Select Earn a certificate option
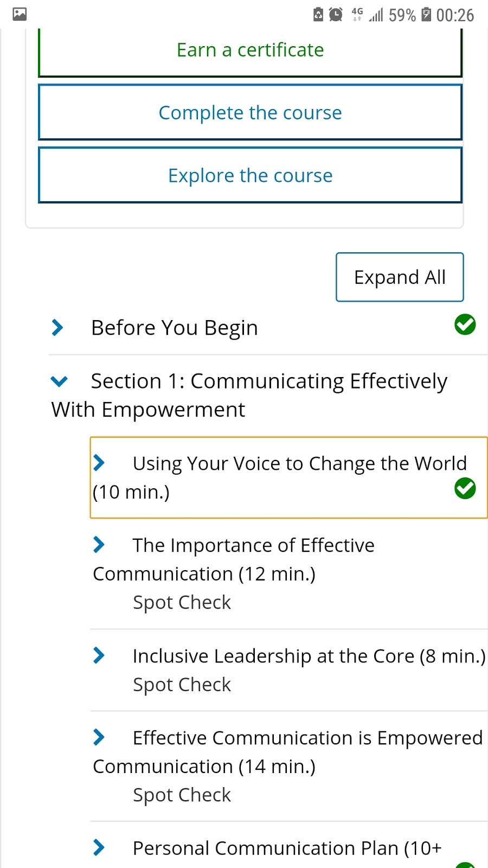The image size is (488, 868). (250, 50)
